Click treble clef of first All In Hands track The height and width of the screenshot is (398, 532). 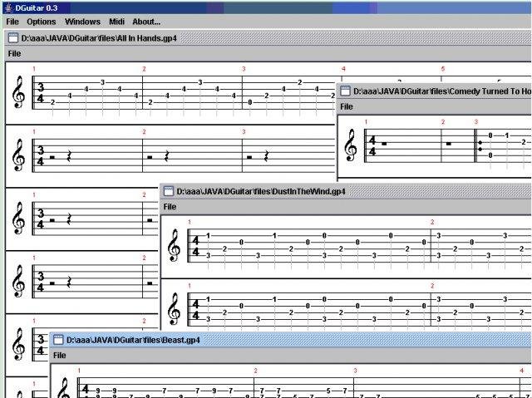[18, 92]
